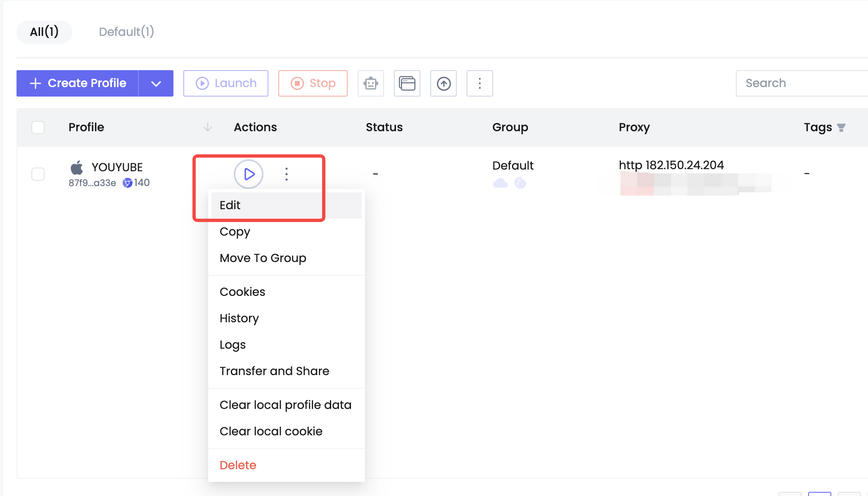Click Delete in the context menu

coord(237,465)
